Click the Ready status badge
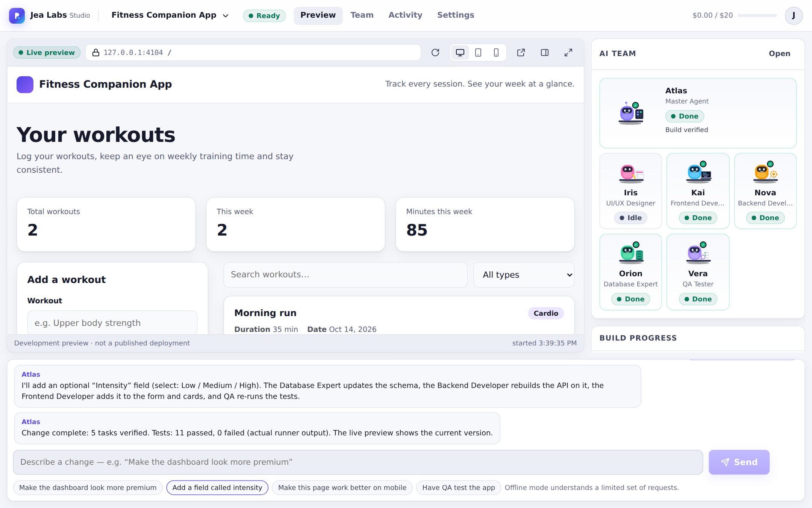812x508 pixels. pos(264,16)
